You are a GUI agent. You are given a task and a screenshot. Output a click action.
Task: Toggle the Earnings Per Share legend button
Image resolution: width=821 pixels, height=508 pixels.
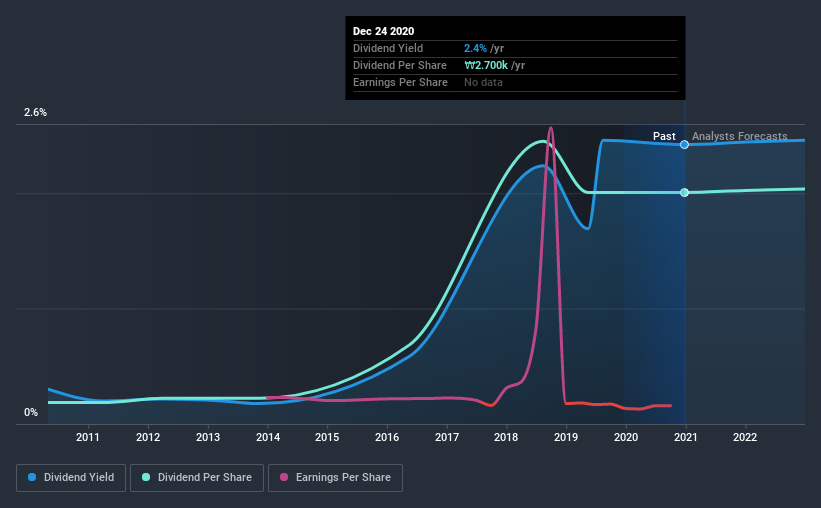tap(335, 478)
